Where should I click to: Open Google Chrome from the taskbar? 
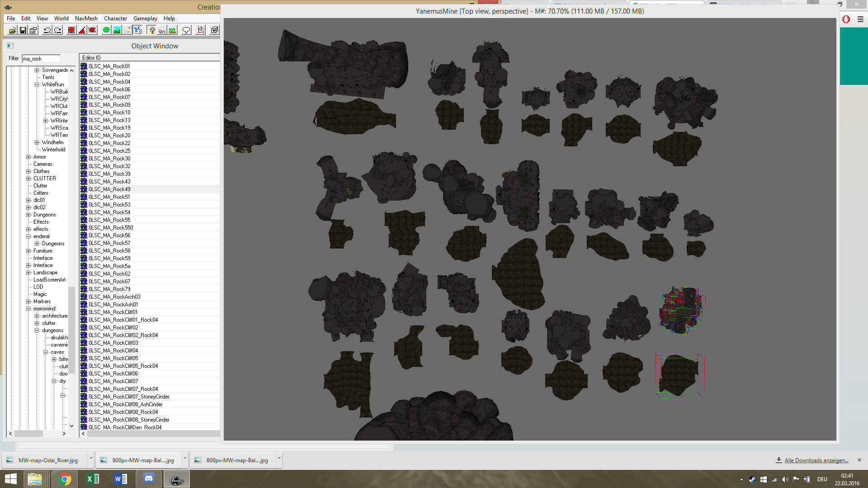pos(64,479)
